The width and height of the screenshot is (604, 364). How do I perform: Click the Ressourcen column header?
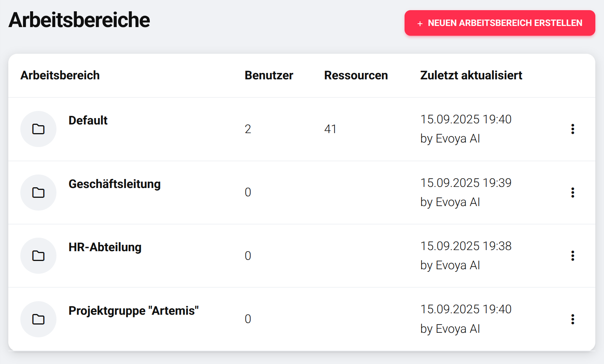point(356,75)
